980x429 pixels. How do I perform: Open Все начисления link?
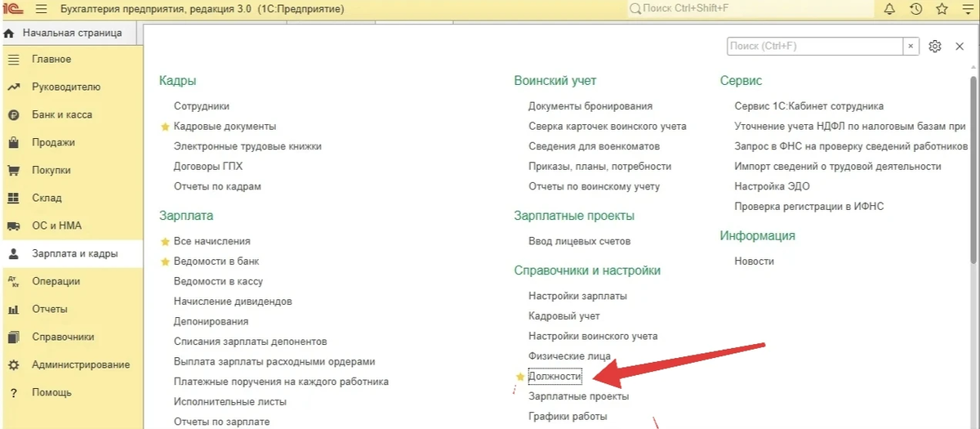[x=212, y=242]
